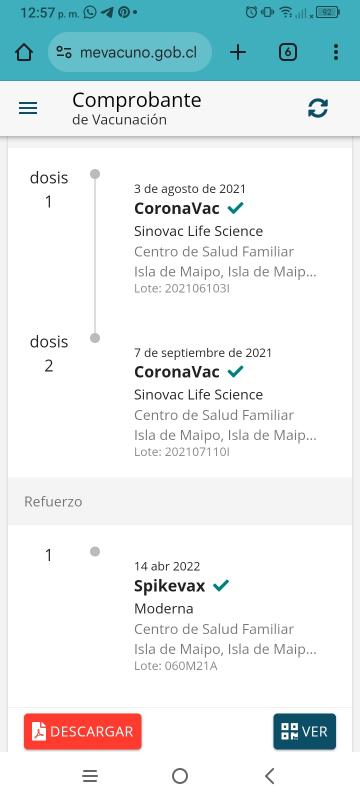The image size is (360, 800).
Task: Tap the checkmark beside dosis 1 CoronaVac
Action: click(x=236, y=208)
